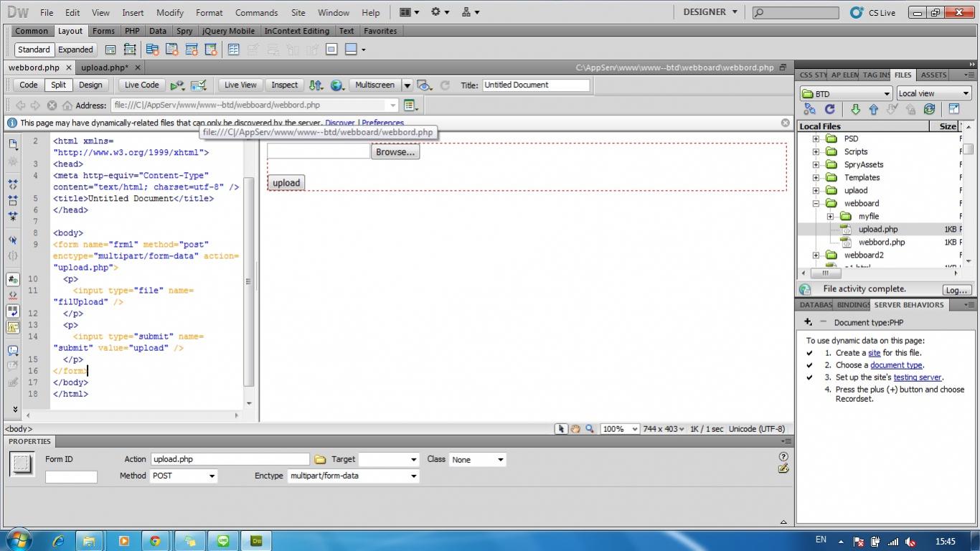Click the blue Put Files arrow
Viewport: 980px width, 551px height.
pyautogui.click(x=873, y=109)
